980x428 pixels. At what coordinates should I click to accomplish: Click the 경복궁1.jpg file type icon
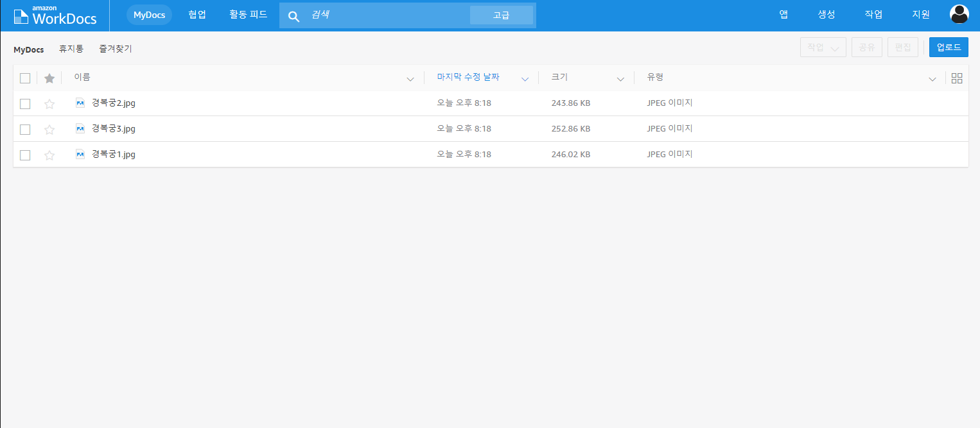click(x=80, y=154)
